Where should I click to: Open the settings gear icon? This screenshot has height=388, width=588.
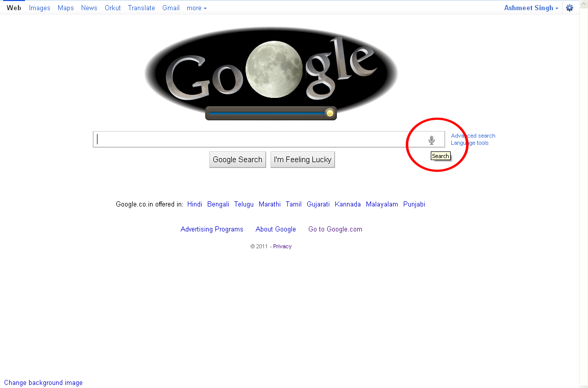point(570,8)
